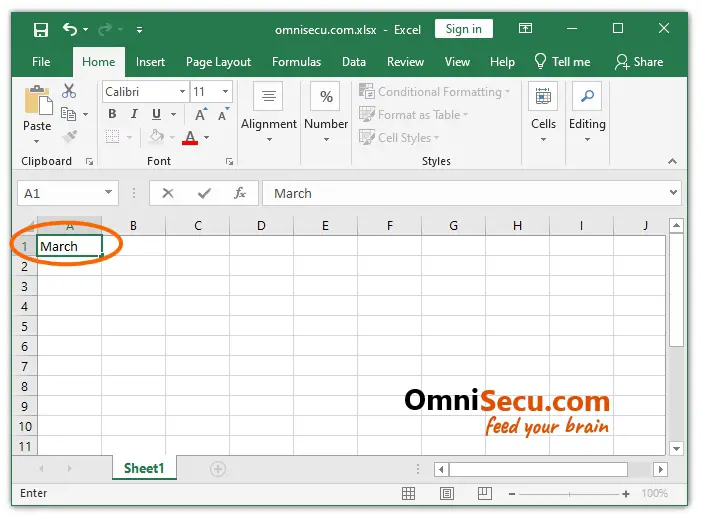The image size is (701, 516).
Task: Switch to the Review tab
Action: [405, 62]
